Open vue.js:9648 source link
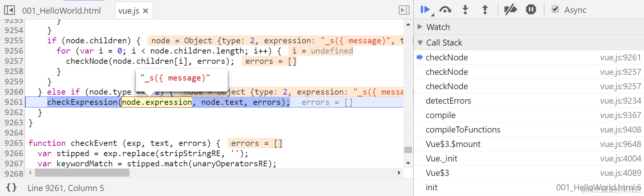This screenshot has height=196, width=644. tap(620, 144)
